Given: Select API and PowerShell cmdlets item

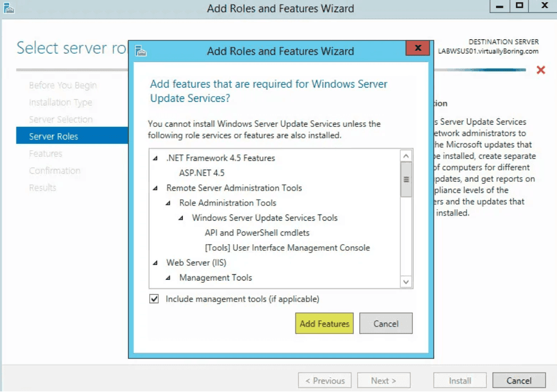Looking at the screenshot, I should click(257, 233).
